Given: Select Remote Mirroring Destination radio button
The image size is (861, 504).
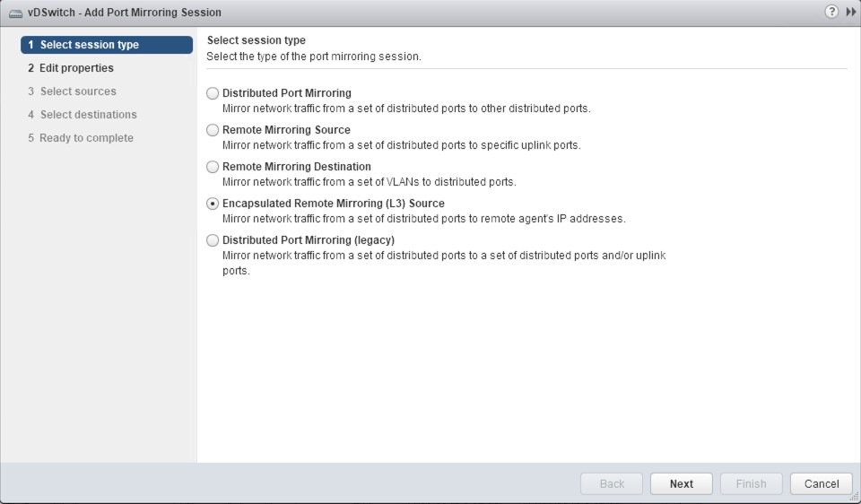Looking at the screenshot, I should point(213,167).
